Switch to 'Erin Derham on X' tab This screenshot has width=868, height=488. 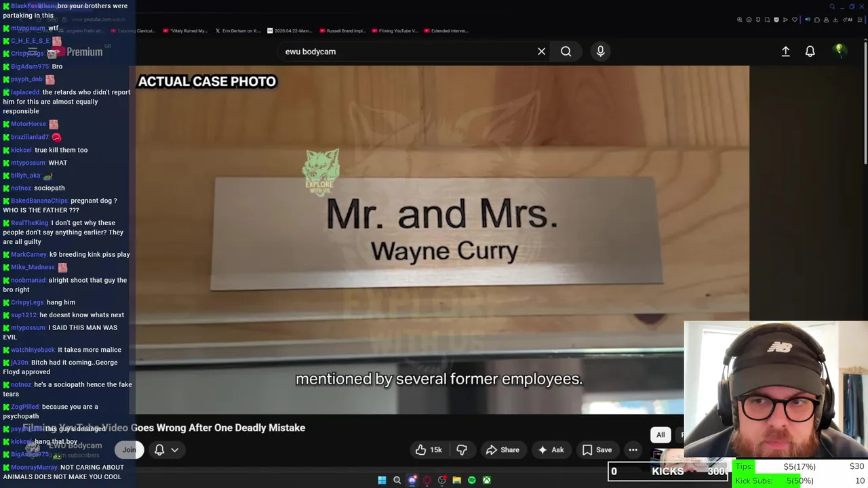point(238,30)
